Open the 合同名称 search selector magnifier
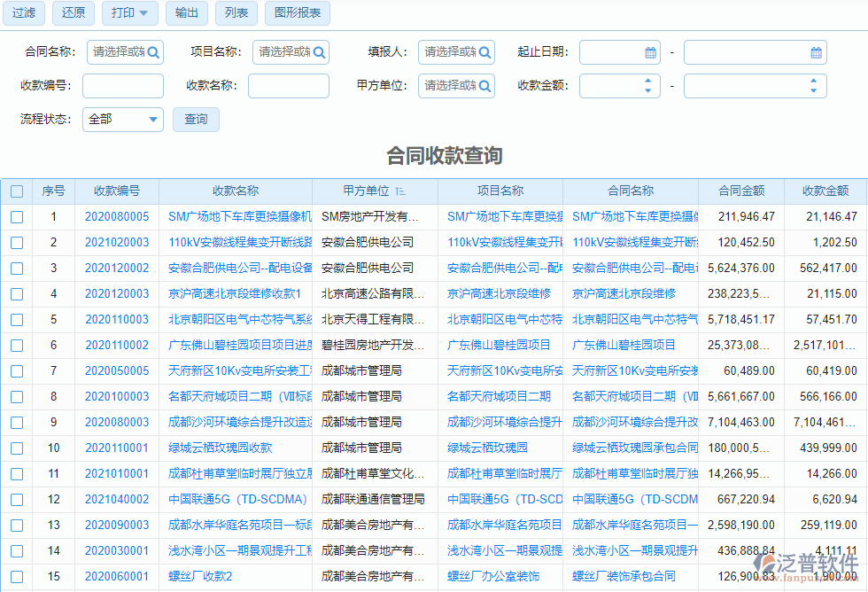The width and height of the screenshot is (868, 592). pos(153,51)
